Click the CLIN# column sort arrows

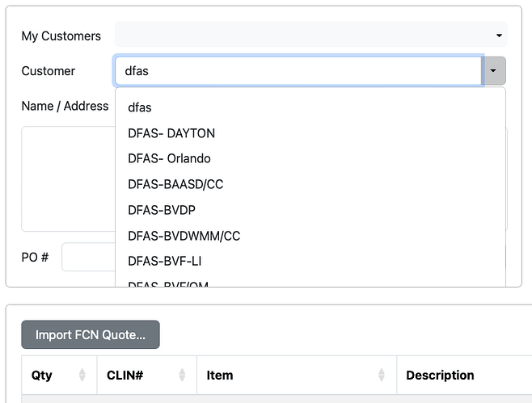(182, 375)
